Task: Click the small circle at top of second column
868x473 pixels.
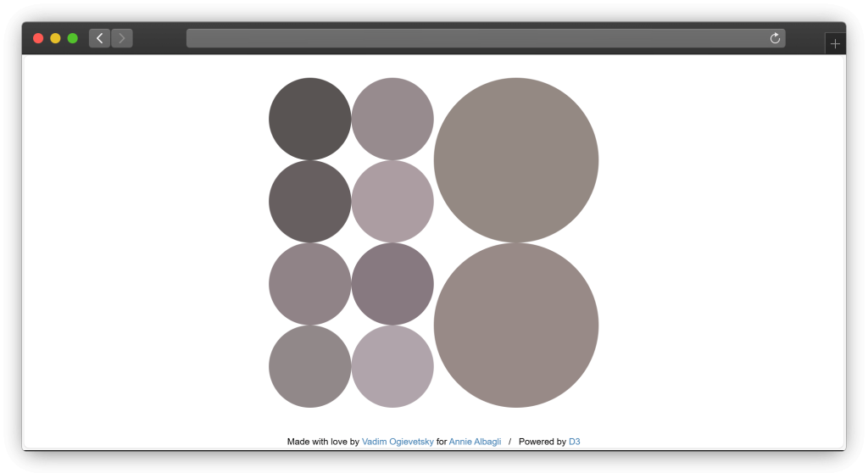Action: [392, 119]
